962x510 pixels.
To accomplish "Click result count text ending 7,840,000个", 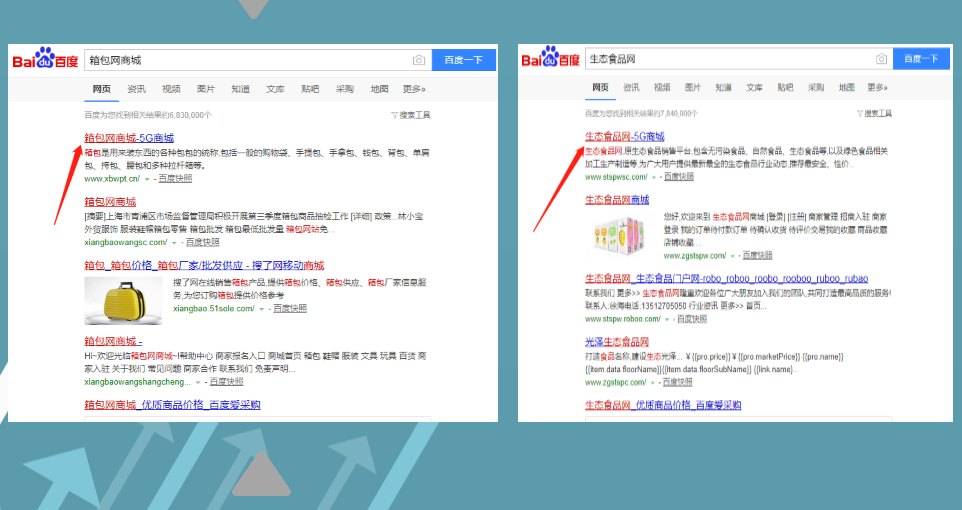I will pyautogui.click(x=641, y=114).
